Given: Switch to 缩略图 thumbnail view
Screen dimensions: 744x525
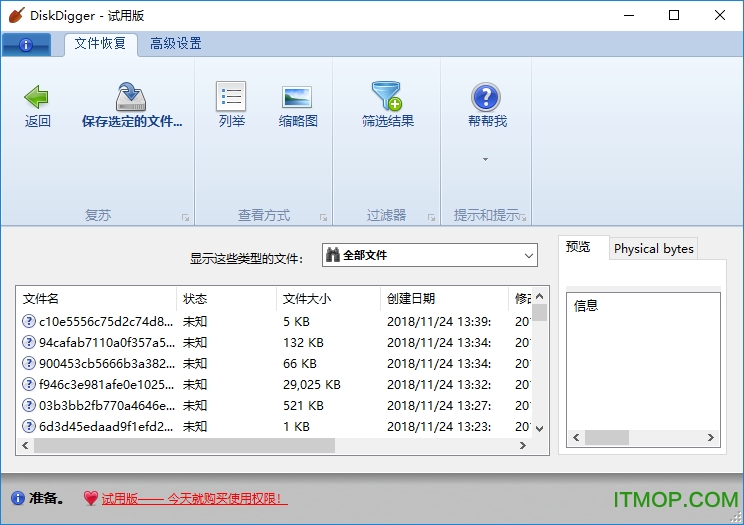Looking at the screenshot, I should click(297, 97).
